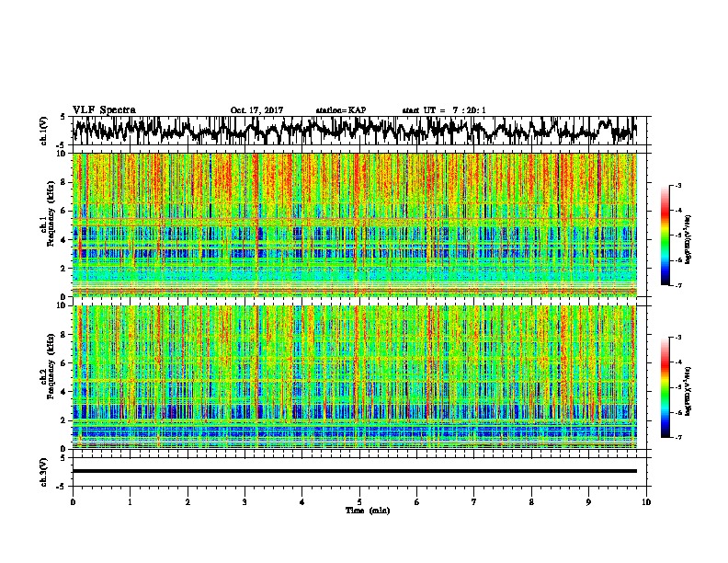
Task: Click the ch.1 "Frequency (kHz)" axis label
Action: click(51, 214)
